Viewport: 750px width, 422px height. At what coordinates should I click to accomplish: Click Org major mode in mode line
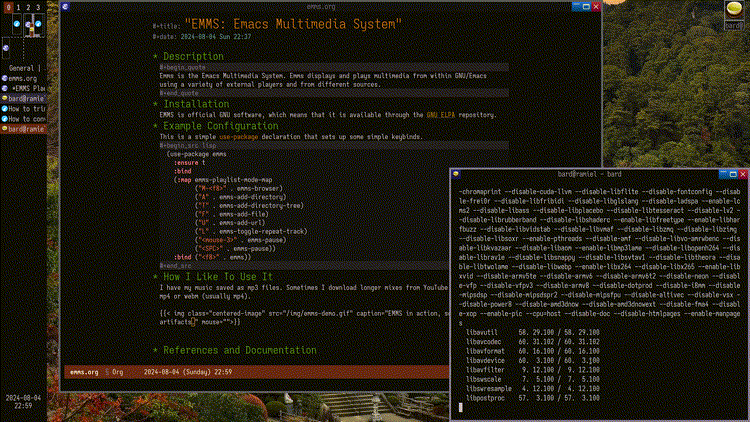coord(118,372)
